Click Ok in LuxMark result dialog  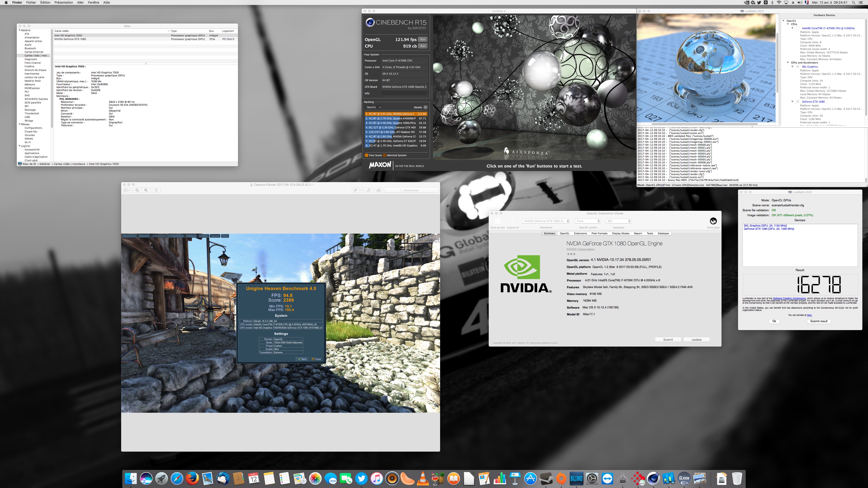tap(774, 321)
